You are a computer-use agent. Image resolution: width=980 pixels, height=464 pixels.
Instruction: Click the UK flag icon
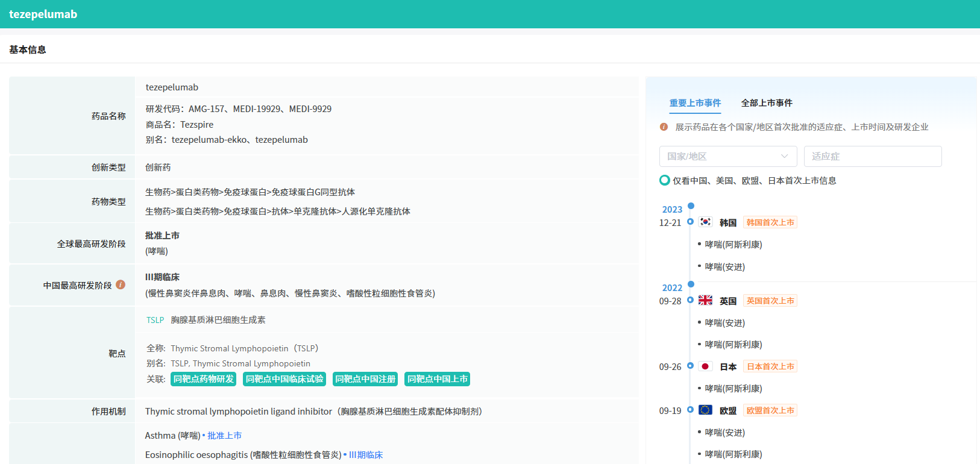coord(705,300)
